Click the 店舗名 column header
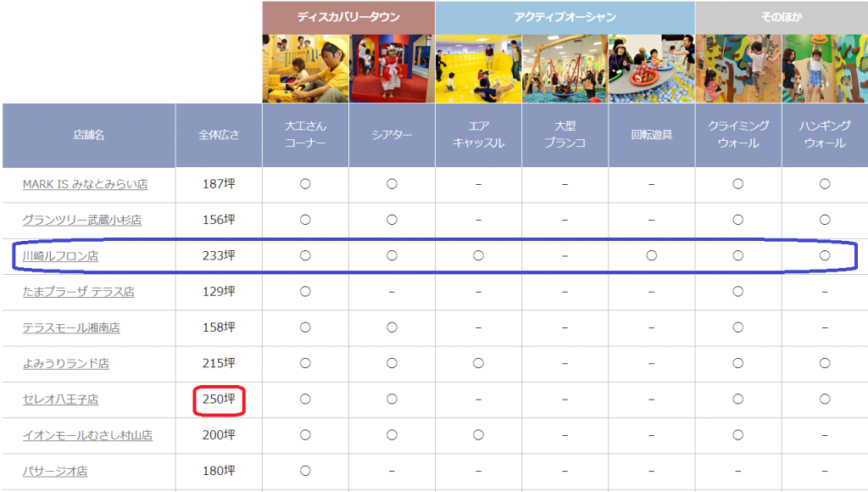Screen dimensions: 868x492 click(x=88, y=135)
